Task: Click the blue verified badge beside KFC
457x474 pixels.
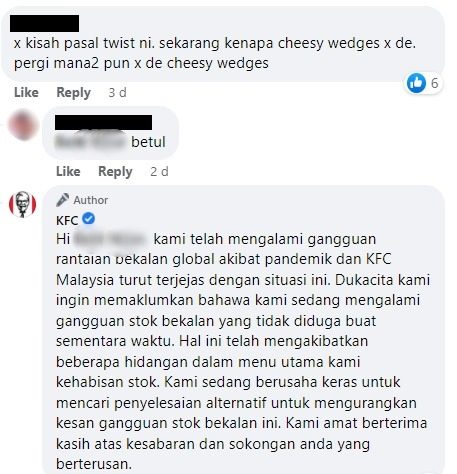Action: coord(89,219)
